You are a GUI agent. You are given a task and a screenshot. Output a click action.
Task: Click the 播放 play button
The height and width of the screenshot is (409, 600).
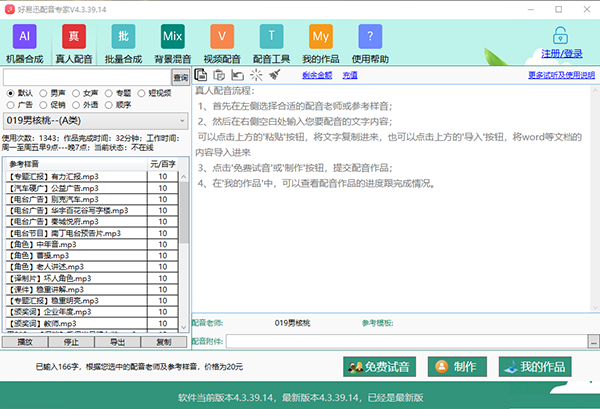pyautogui.click(x=25, y=342)
